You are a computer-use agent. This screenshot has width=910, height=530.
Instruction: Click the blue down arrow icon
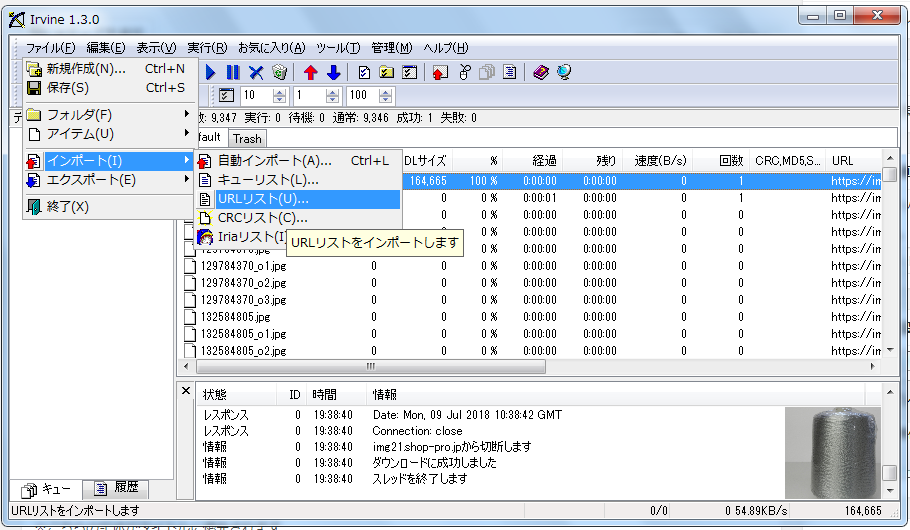click(x=333, y=72)
